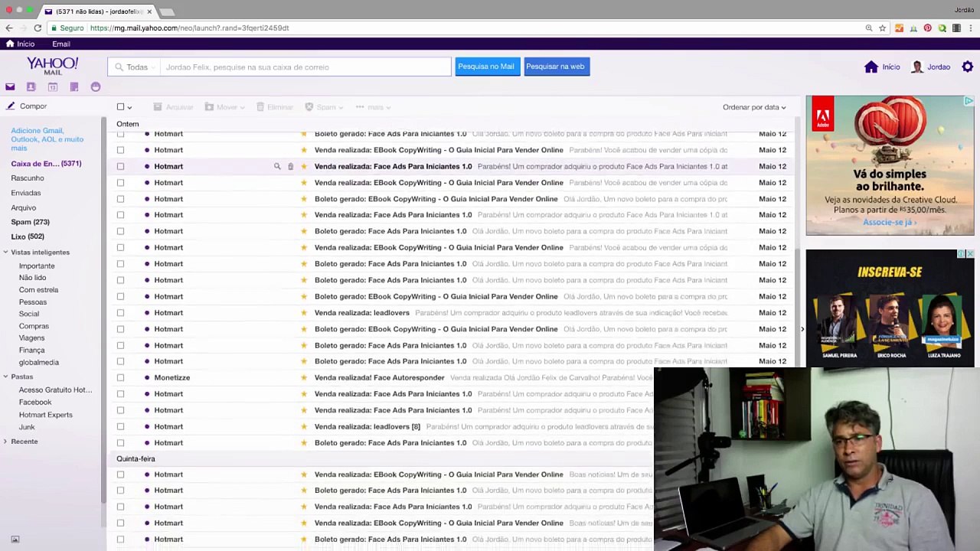Collapse the Pastas section
Viewport: 980px width, 551px height.
pos(5,377)
